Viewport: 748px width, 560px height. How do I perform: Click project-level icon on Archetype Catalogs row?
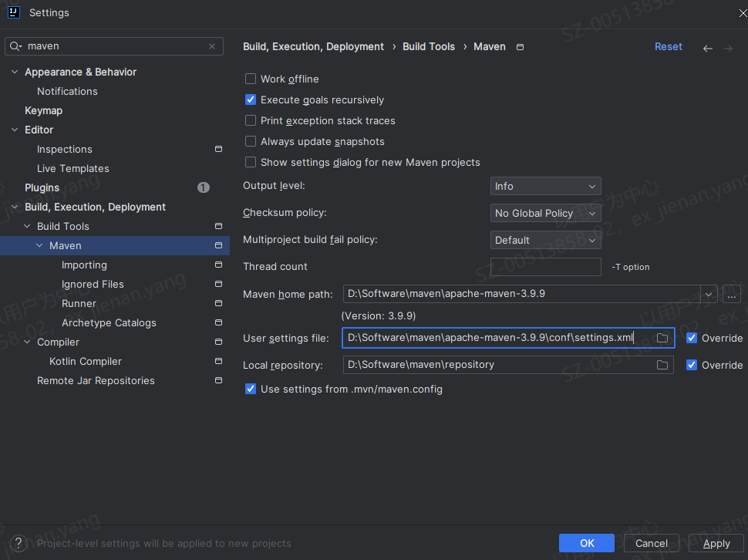(218, 322)
